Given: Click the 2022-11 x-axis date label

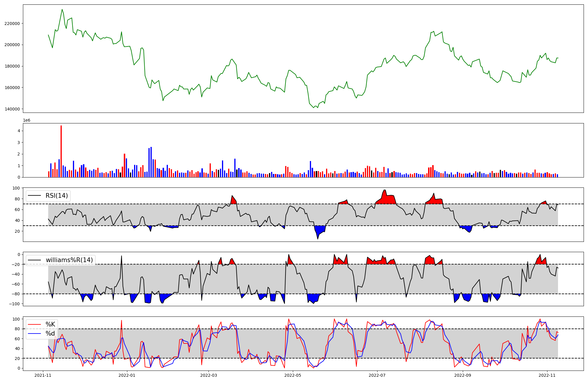Looking at the screenshot, I should [547, 375].
